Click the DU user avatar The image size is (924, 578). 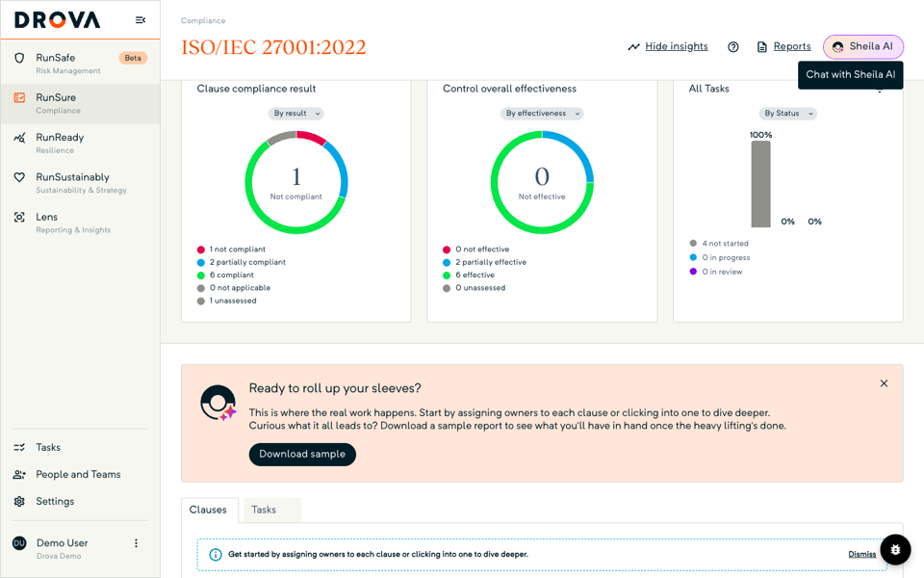19,543
